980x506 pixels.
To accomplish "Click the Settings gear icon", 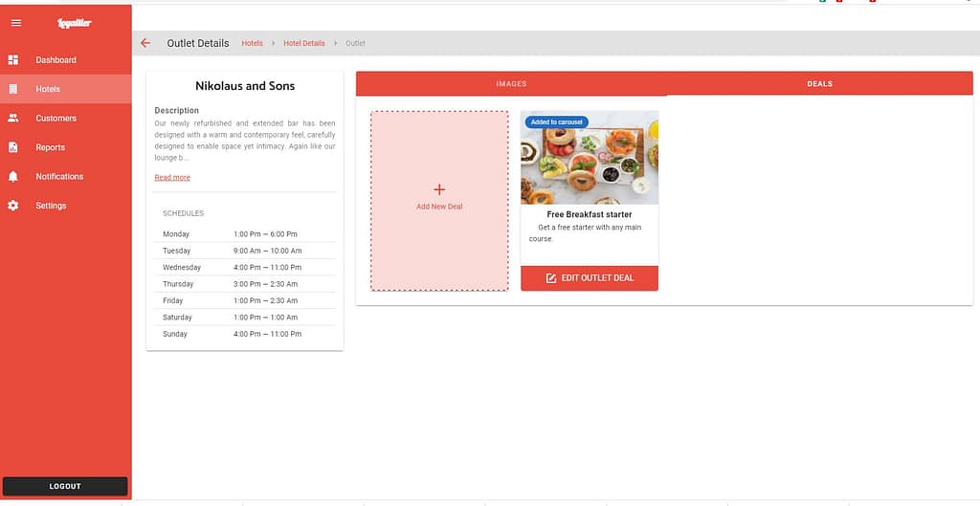I will tap(13, 206).
